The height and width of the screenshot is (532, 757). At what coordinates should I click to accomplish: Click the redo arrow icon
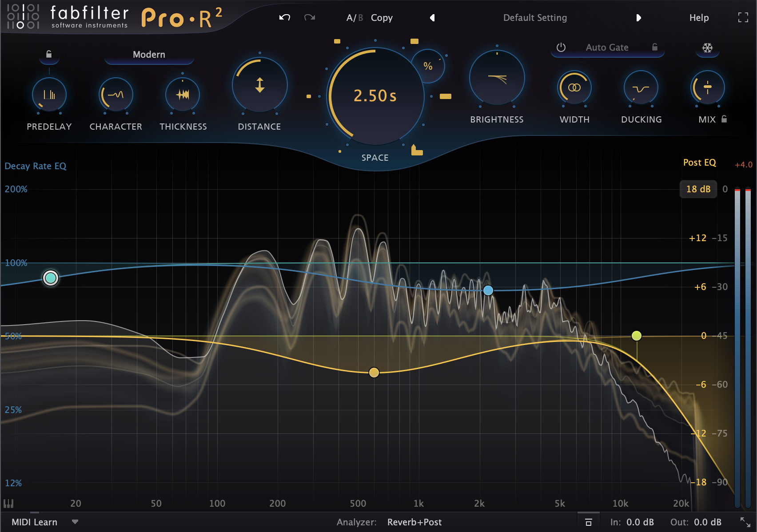point(310,18)
